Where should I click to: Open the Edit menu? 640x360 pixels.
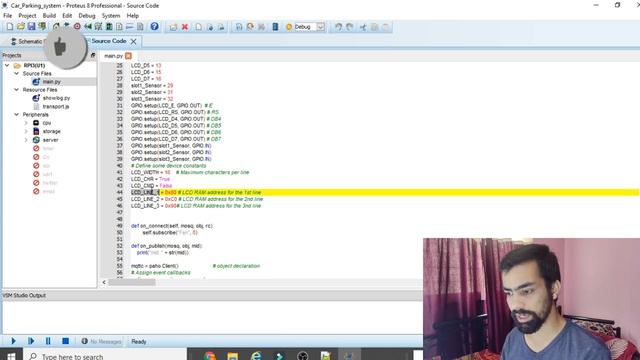[x=67, y=16]
